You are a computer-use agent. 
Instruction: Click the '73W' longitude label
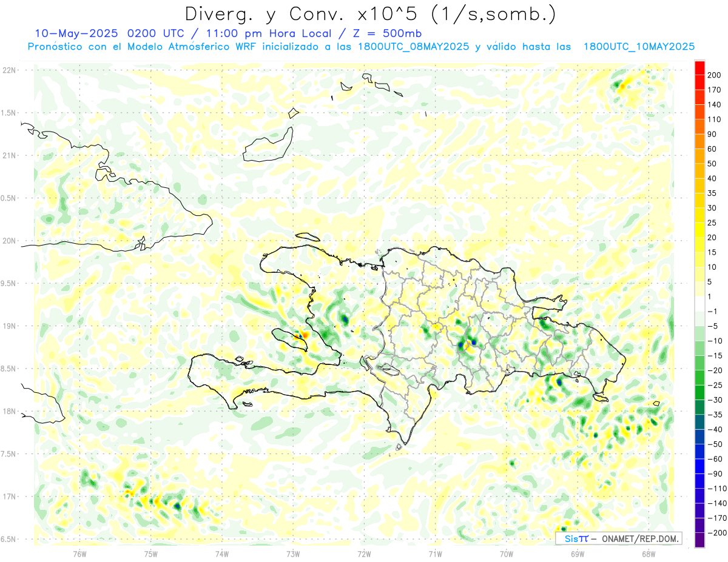tap(293, 554)
